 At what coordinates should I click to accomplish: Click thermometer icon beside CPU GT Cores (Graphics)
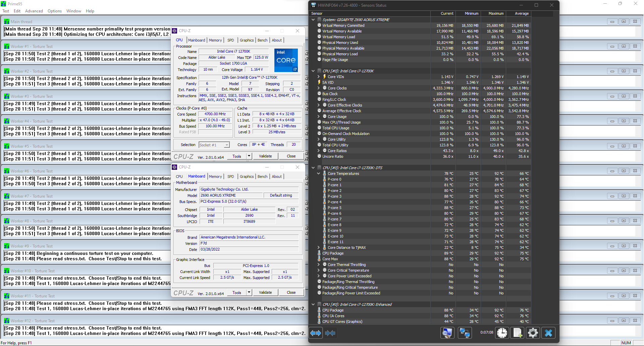click(x=319, y=321)
